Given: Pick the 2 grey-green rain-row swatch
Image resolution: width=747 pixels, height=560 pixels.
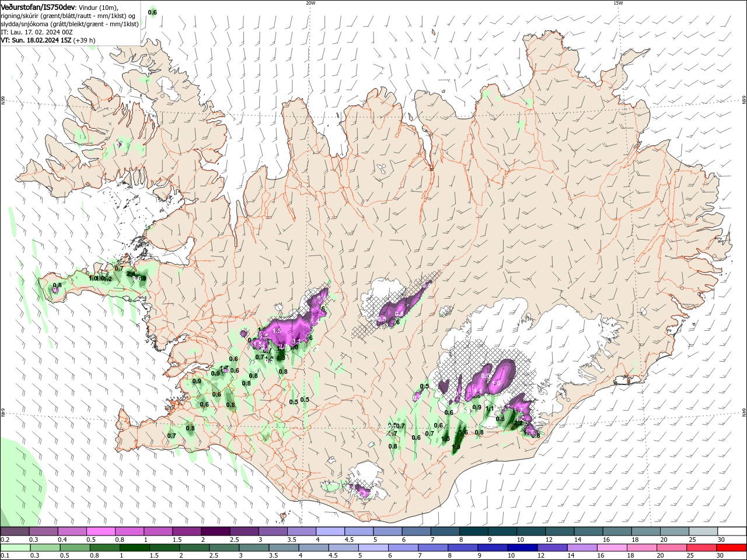Looking at the screenshot, I should [x=194, y=548].
